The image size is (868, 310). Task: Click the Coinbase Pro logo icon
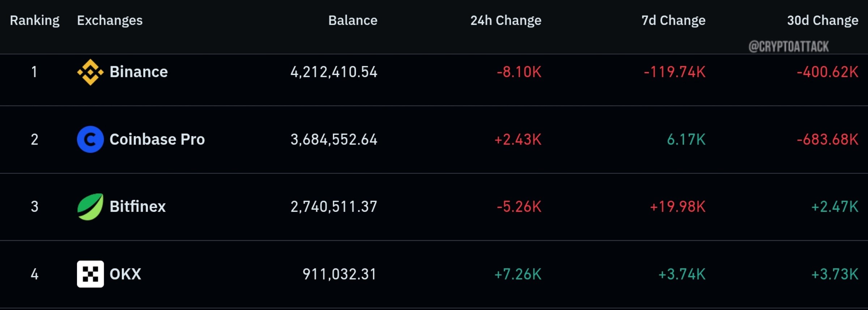(90, 139)
